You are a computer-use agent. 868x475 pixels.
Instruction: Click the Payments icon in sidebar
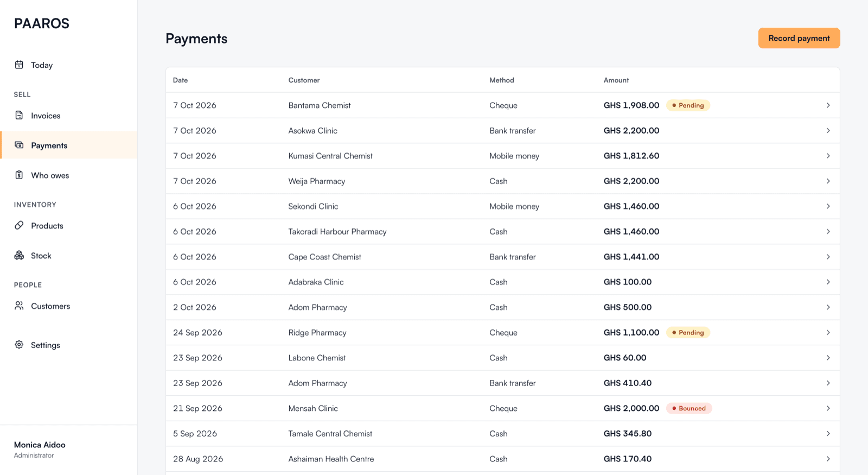pyautogui.click(x=19, y=145)
